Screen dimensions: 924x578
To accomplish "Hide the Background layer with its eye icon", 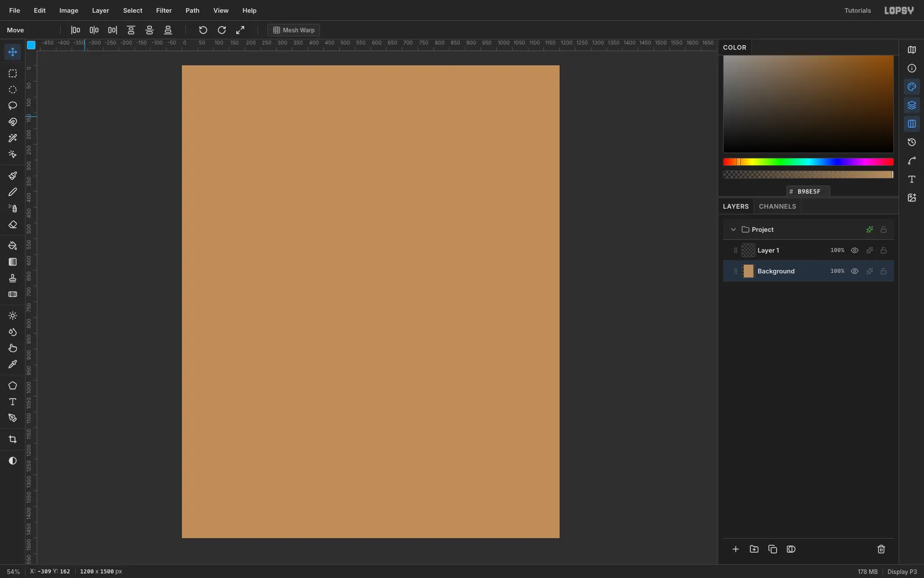I will pyautogui.click(x=855, y=271).
